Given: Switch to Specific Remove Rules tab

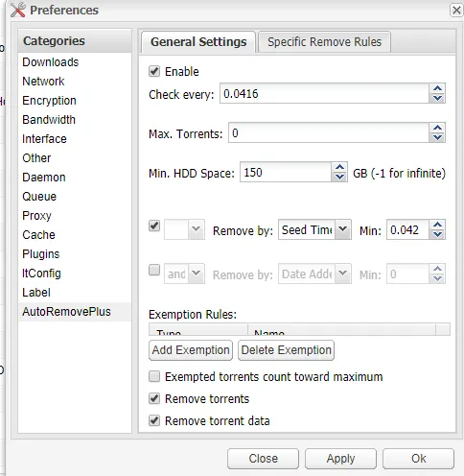Looking at the screenshot, I should [324, 42].
